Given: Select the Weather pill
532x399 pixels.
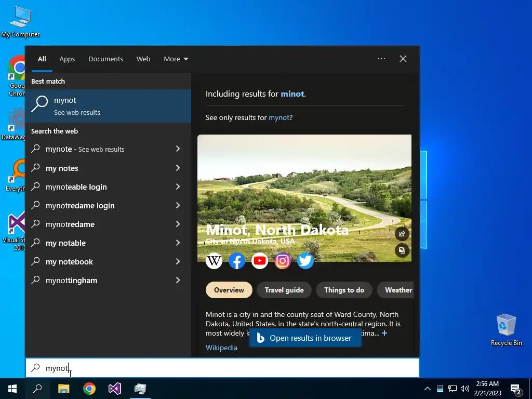Looking at the screenshot, I should tap(396, 290).
